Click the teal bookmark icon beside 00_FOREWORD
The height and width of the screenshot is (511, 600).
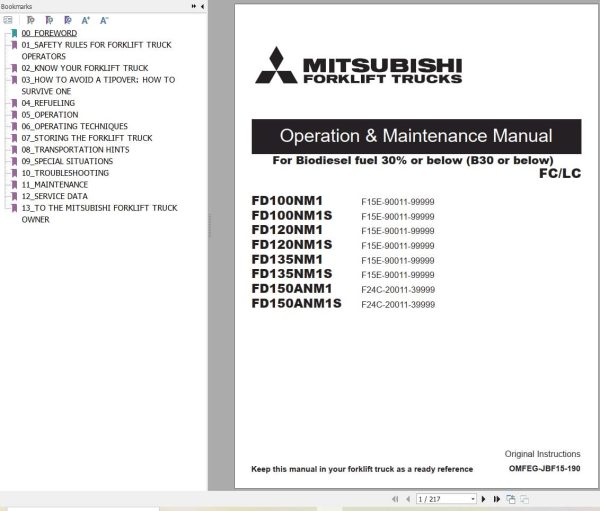point(14,33)
